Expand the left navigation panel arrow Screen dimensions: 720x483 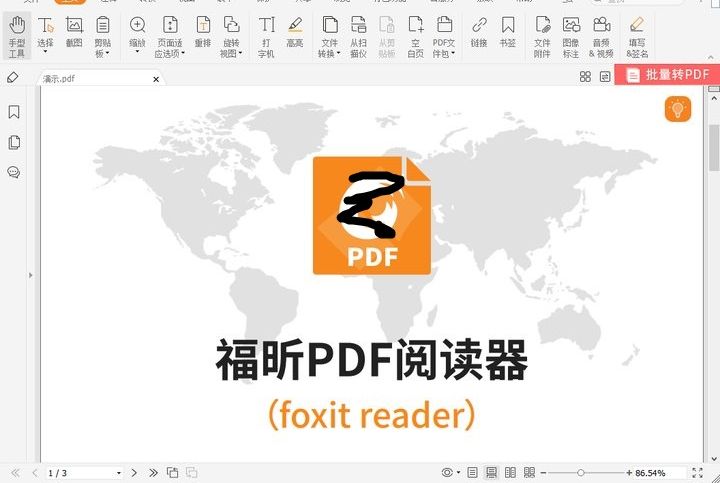click(30, 275)
